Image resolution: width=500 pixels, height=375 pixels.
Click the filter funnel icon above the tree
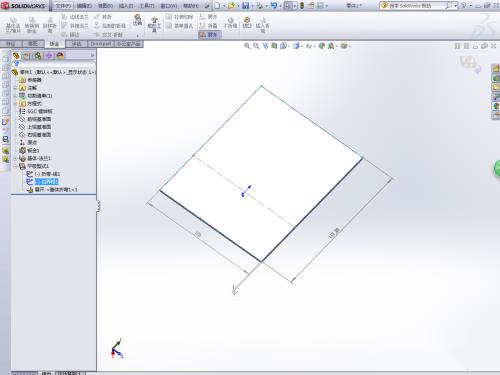[16, 64]
